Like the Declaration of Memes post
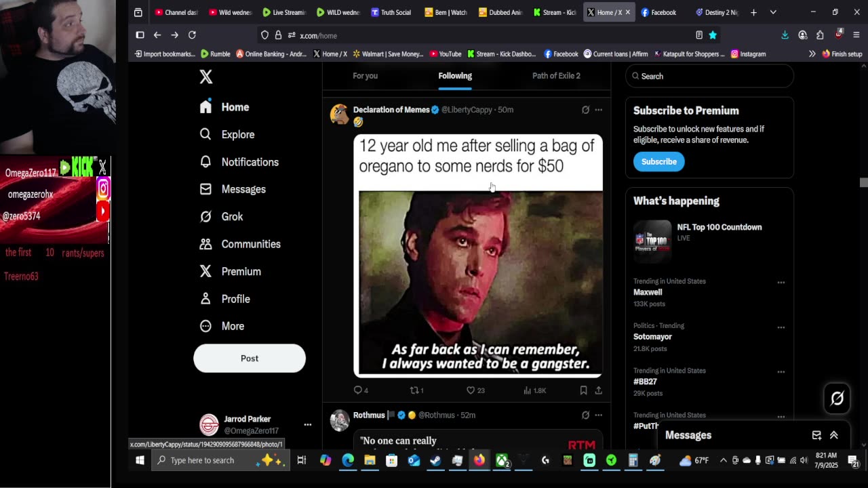The width and height of the screenshot is (868, 488). (x=475, y=390)
